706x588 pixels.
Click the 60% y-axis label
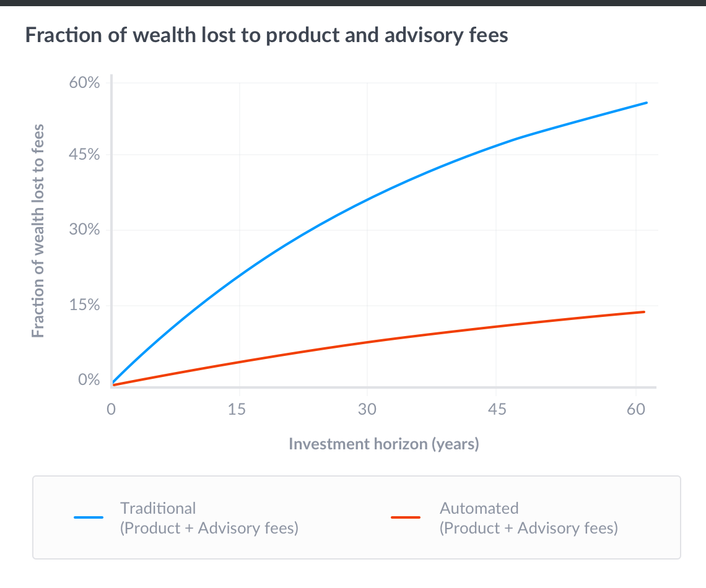(85, 83)
